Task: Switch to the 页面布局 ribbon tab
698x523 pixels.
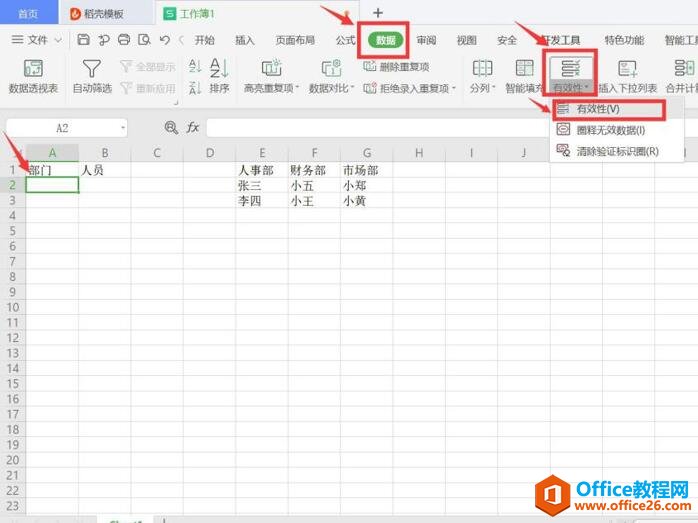Action: click(x=295, y=40)
